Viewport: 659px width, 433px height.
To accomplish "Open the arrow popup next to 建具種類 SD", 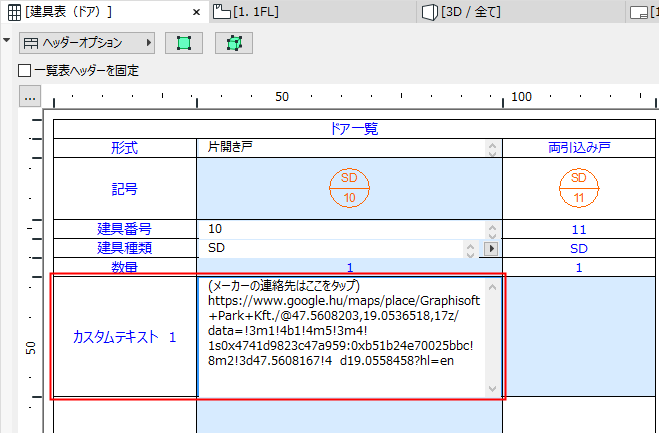I will pos(491,248).
